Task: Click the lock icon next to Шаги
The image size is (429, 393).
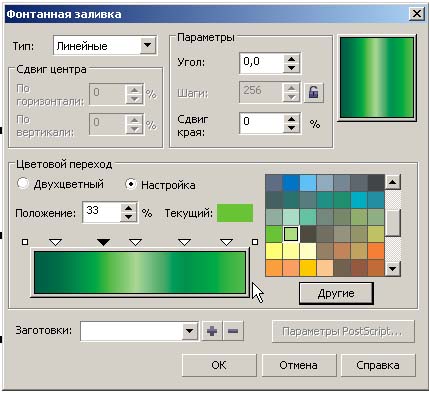Action: pyautogui.click(x=313, y=92)
